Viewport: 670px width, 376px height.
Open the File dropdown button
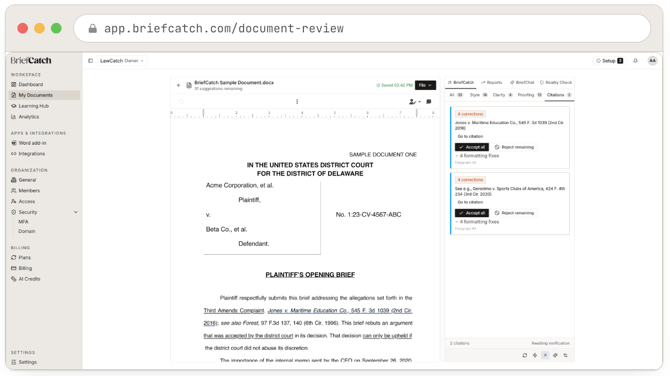click(x=425, y=85)
